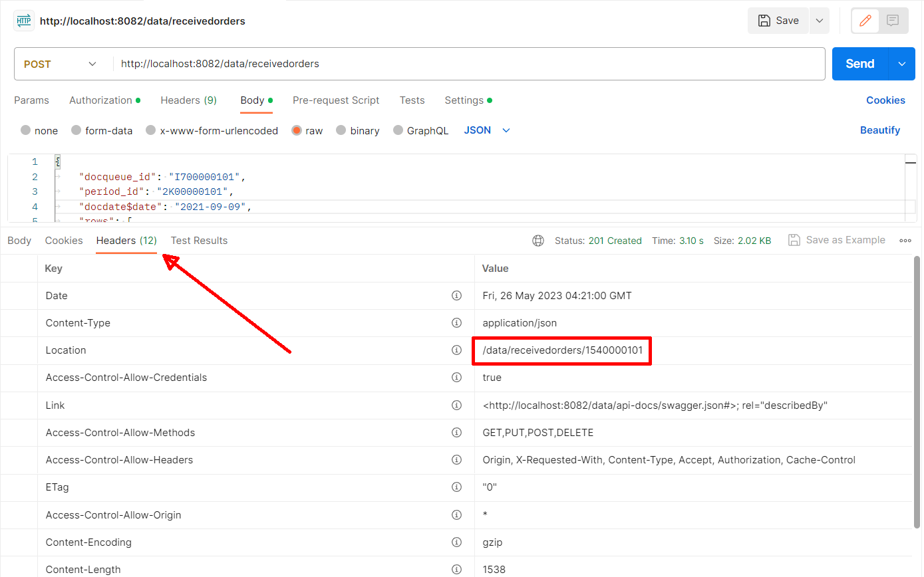
Task: Click the pencil edit mode icon
Action: tap(865, 21)
